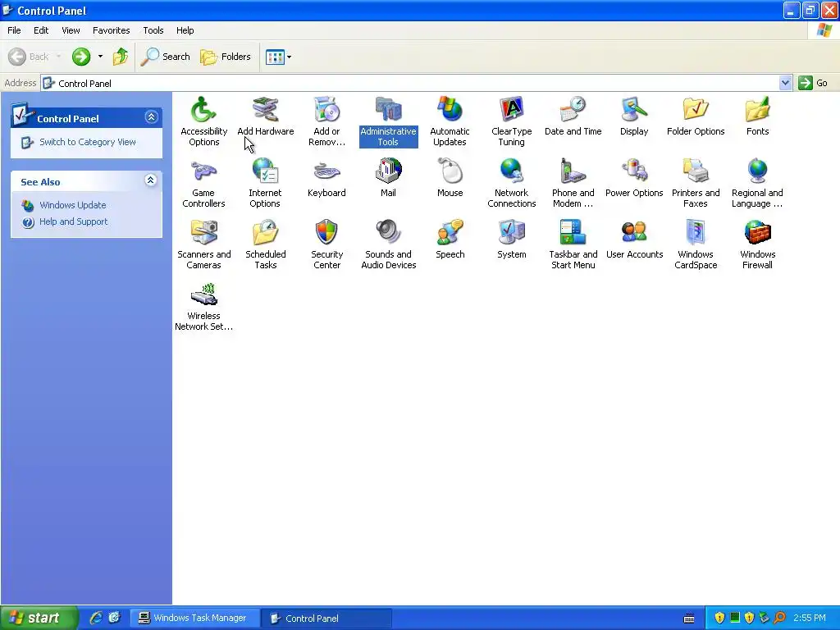Click Switch to Category View link
Image resolution: width=840 pixels, height=630 pixels.
coord(87,142)
